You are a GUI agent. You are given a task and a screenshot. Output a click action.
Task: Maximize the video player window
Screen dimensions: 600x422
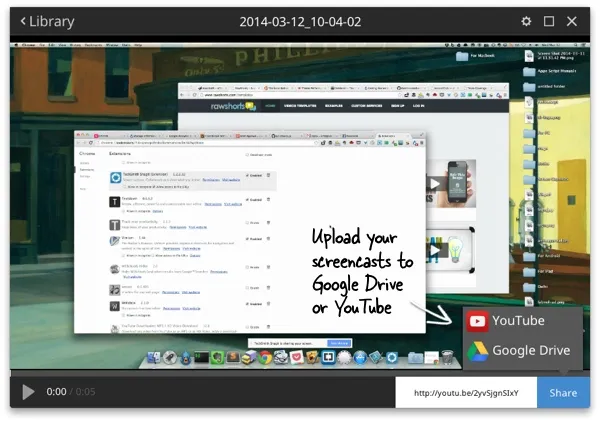549,21
